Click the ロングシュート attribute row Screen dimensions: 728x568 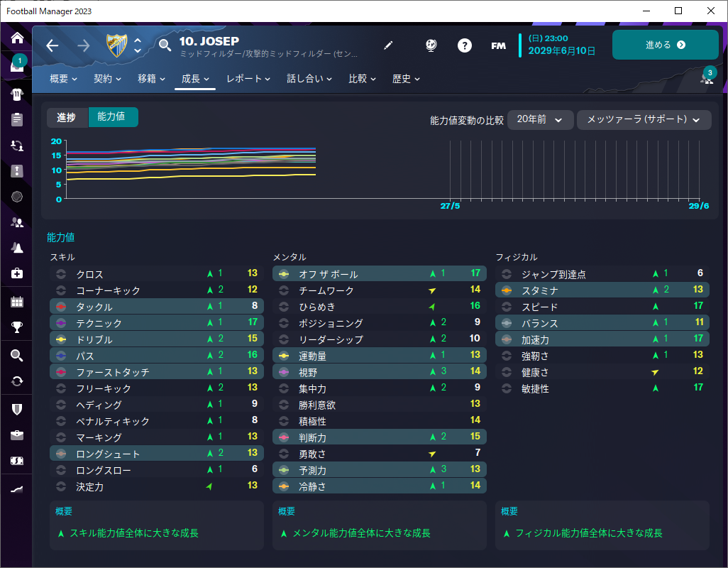[157, 453]
